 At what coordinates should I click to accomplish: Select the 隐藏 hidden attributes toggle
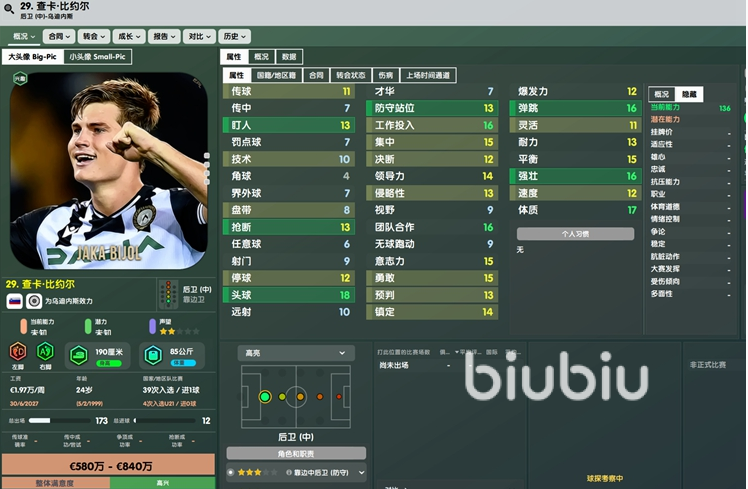[x=689, y=94]
